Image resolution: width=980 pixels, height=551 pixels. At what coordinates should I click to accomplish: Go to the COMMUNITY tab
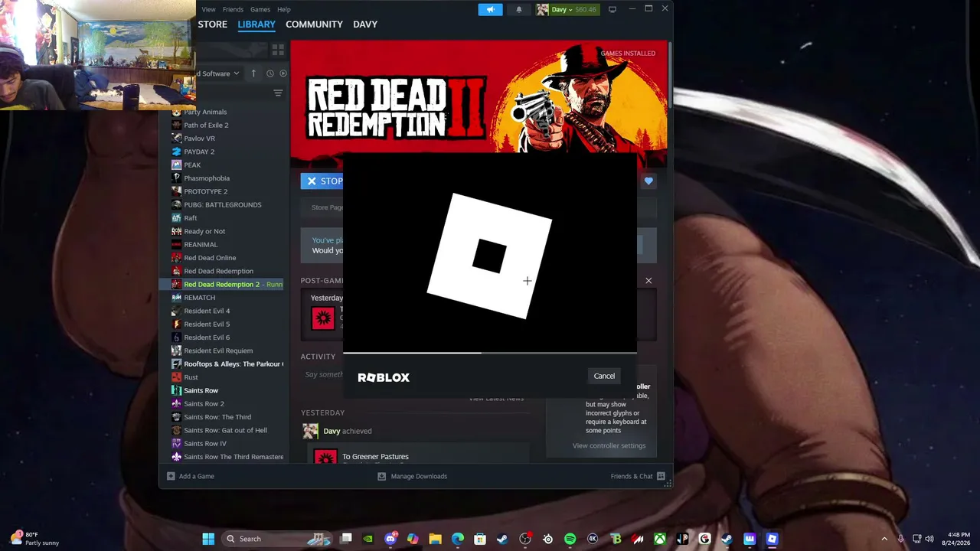314,24
